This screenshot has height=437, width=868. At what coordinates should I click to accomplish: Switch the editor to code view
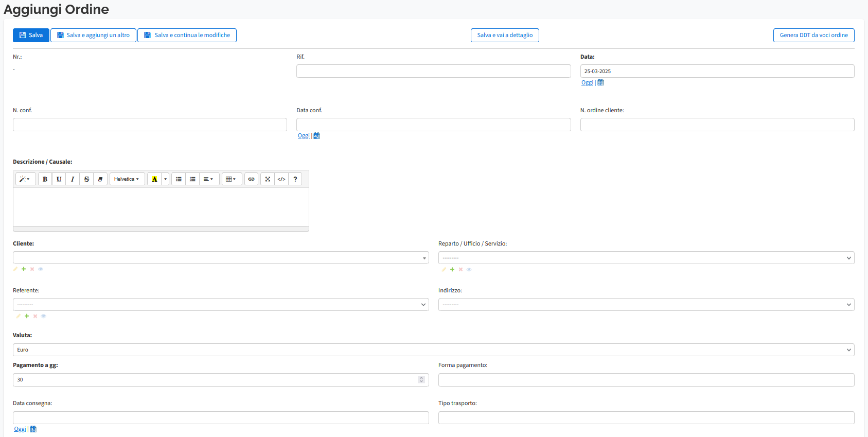pyautogui.click(x=281, y=179)
